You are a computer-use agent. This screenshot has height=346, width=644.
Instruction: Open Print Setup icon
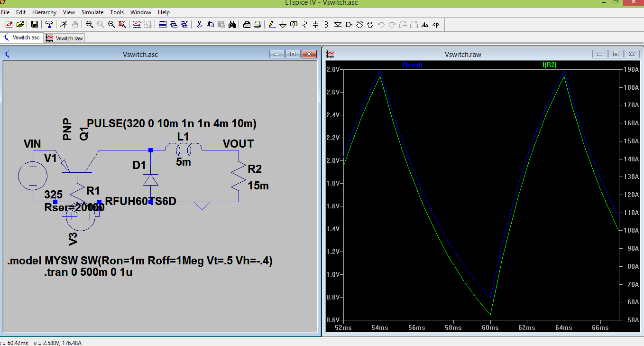pos(247,24)
